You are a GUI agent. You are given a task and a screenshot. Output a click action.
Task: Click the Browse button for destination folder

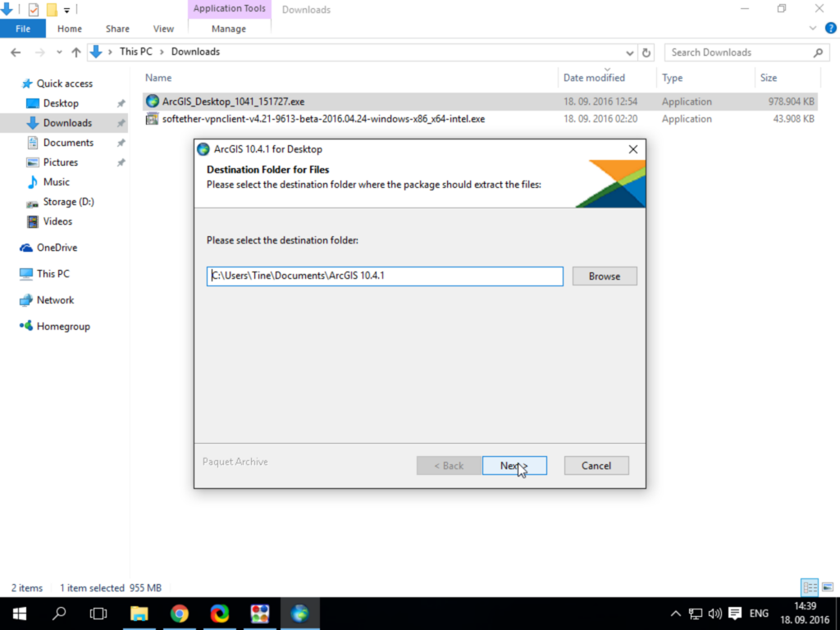[605, 276]
